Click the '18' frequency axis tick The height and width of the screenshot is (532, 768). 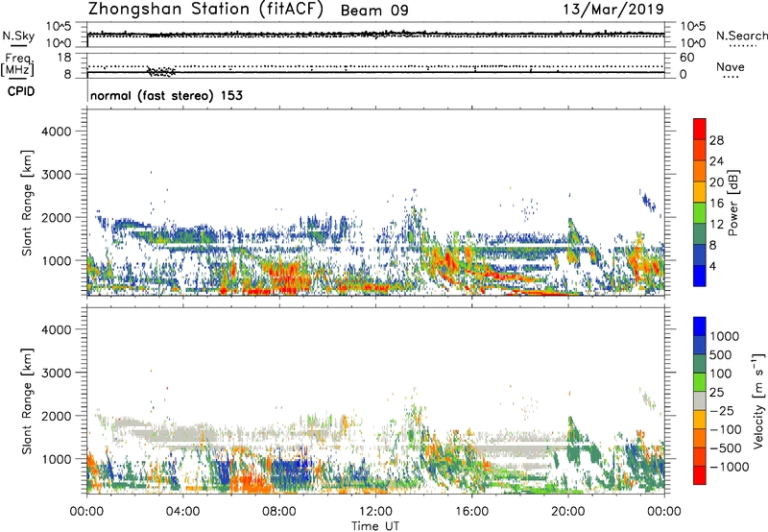64,58
